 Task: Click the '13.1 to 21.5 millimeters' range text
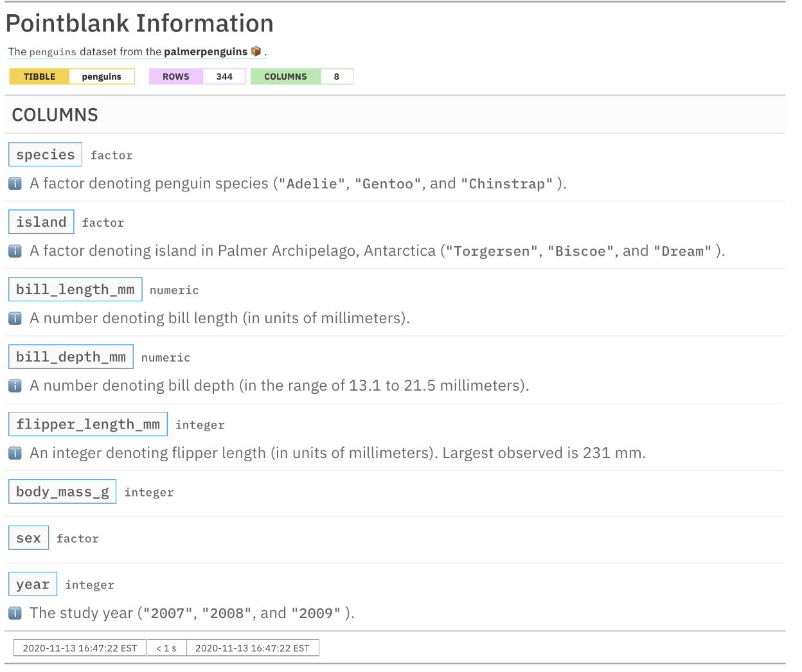point(436,386)
